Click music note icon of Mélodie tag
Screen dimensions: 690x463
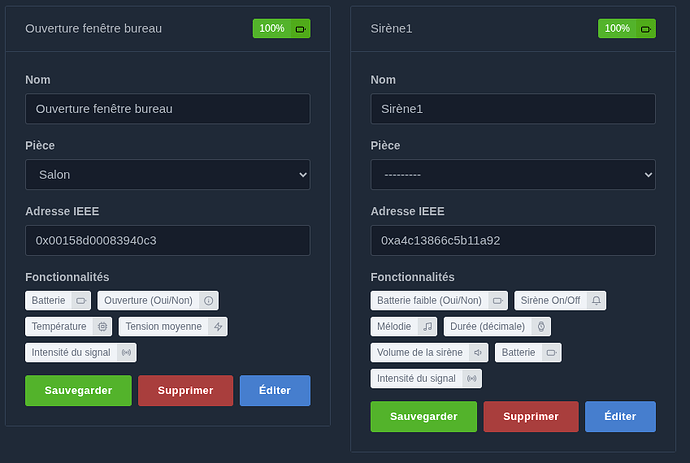point(427,327)
